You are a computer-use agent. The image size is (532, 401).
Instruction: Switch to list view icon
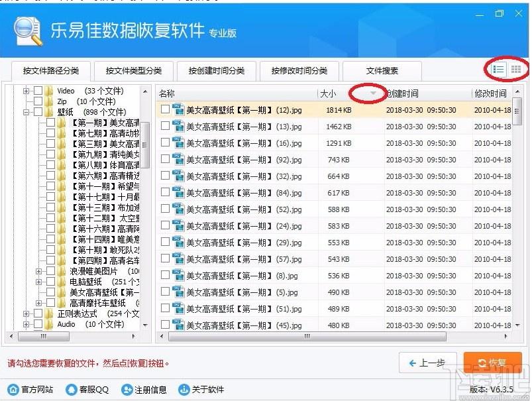[x=498, y=70]
